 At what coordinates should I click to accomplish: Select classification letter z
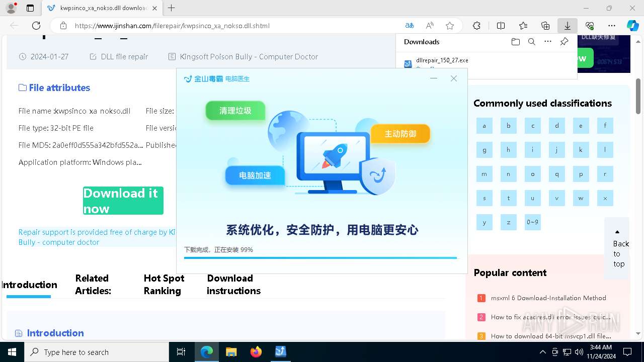[509, 222]
